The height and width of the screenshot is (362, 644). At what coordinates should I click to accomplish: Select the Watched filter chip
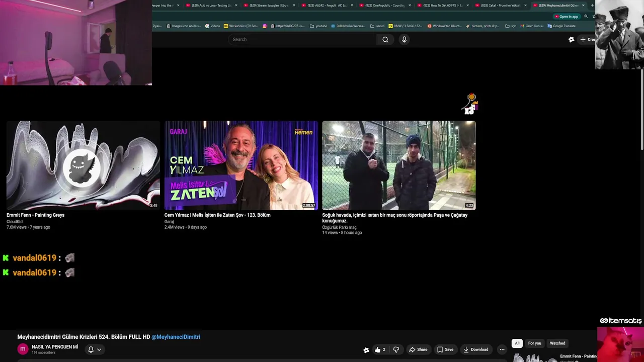pos(557,343)
